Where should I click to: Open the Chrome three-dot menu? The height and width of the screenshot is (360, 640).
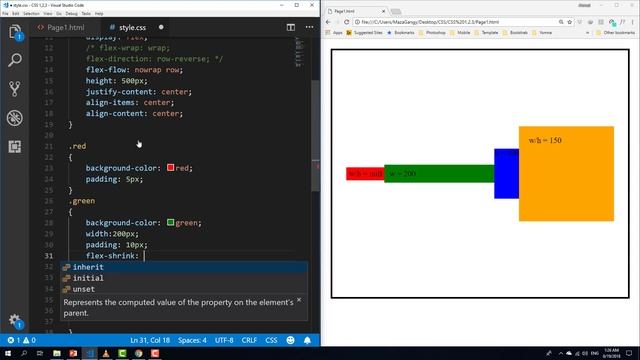[633, 22]
